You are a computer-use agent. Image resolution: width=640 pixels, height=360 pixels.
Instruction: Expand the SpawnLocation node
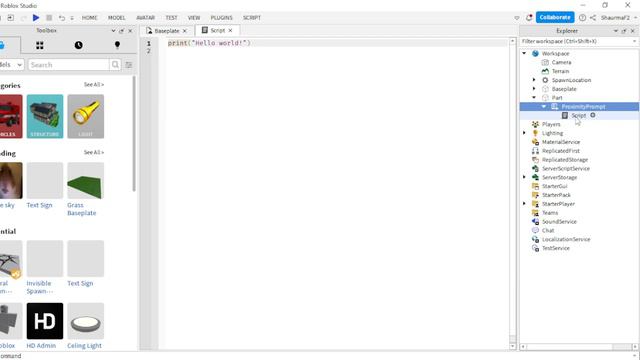(534, 80)
